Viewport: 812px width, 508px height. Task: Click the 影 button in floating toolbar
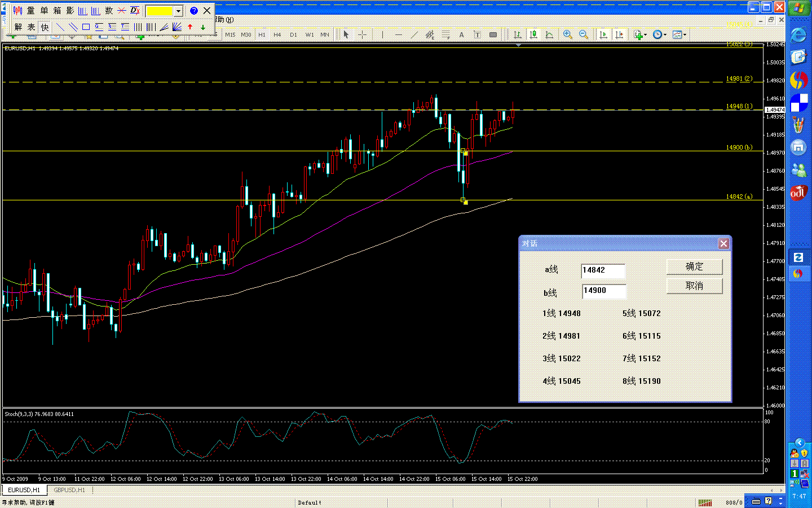(70, 11)
